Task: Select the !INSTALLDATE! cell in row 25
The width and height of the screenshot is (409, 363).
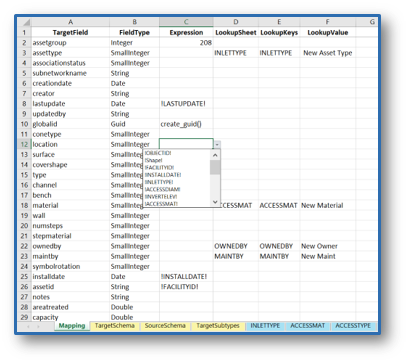Action: click(186, 277)
